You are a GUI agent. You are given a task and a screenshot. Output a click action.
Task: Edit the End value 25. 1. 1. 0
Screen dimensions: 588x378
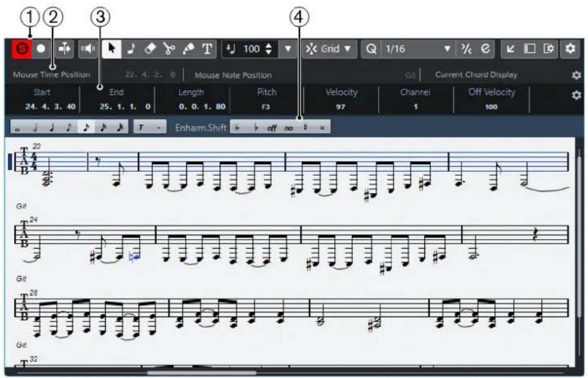coord(125,107)
